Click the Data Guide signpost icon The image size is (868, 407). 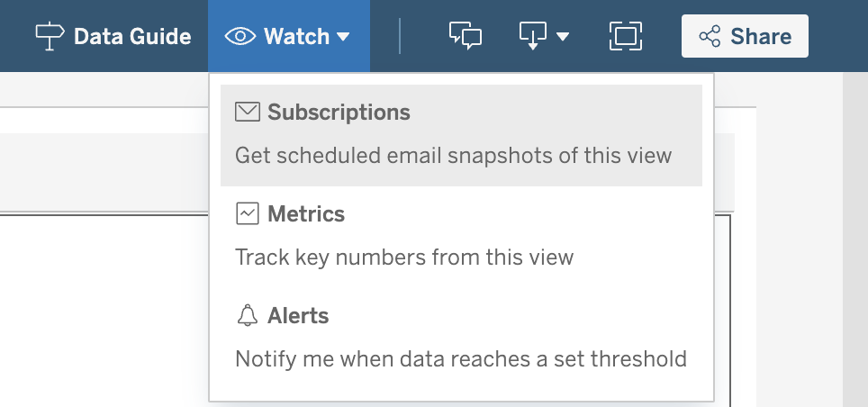click(50, 37)
